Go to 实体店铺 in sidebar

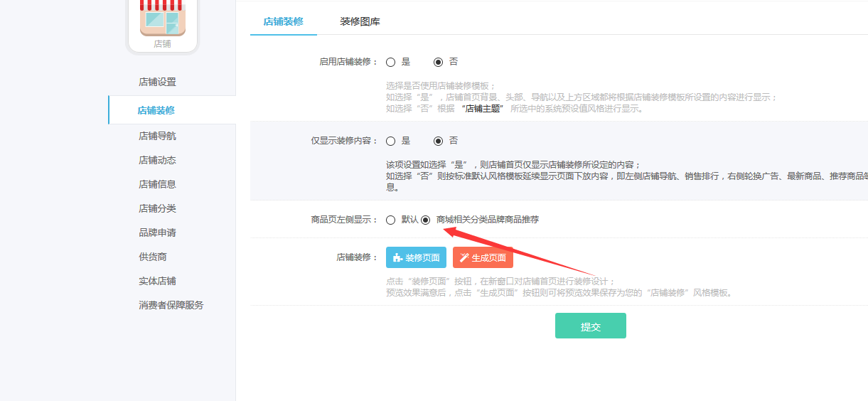pyautogui.click(x=157, y=281)
